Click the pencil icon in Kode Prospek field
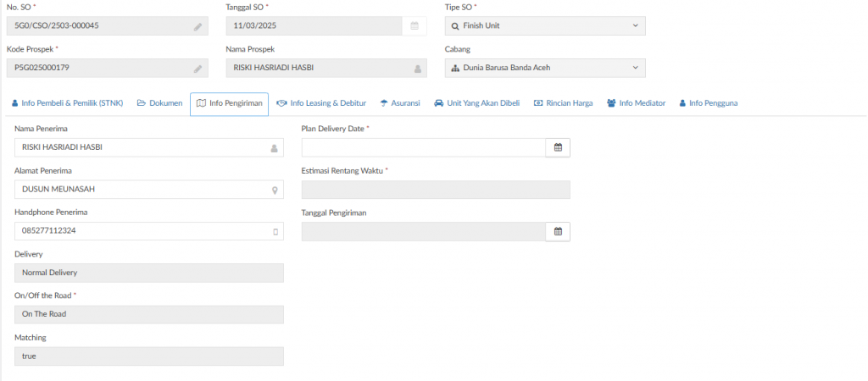 [x=198, y=69]
